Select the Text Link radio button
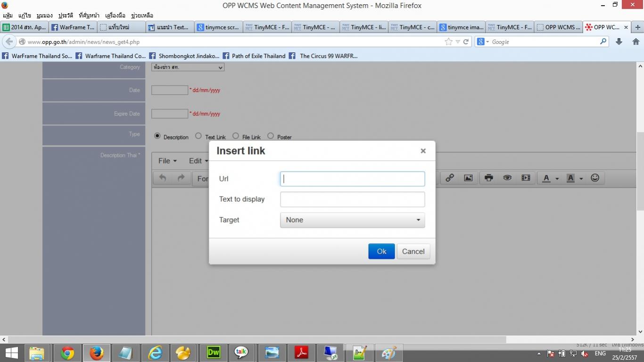 [198, 136]
